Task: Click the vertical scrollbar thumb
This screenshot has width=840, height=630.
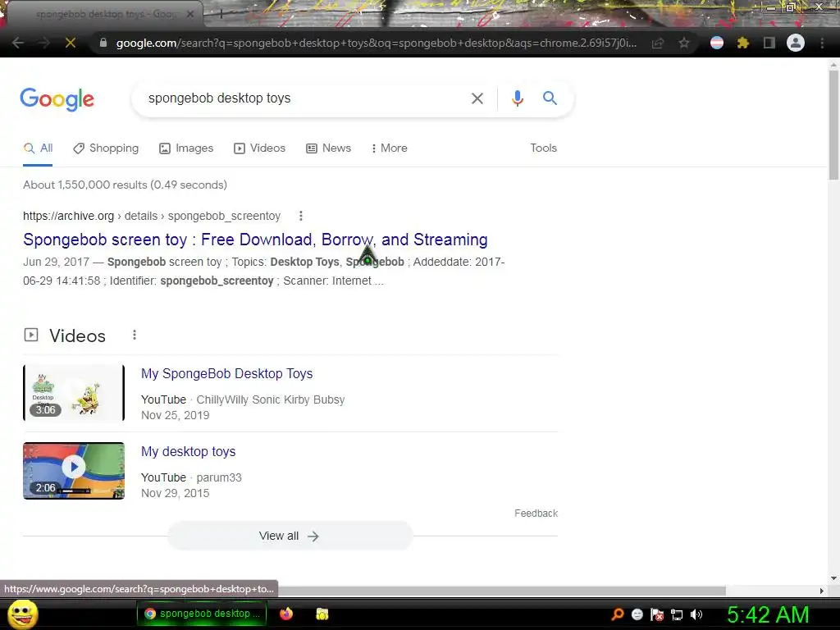Action: [x=833, y=125]
